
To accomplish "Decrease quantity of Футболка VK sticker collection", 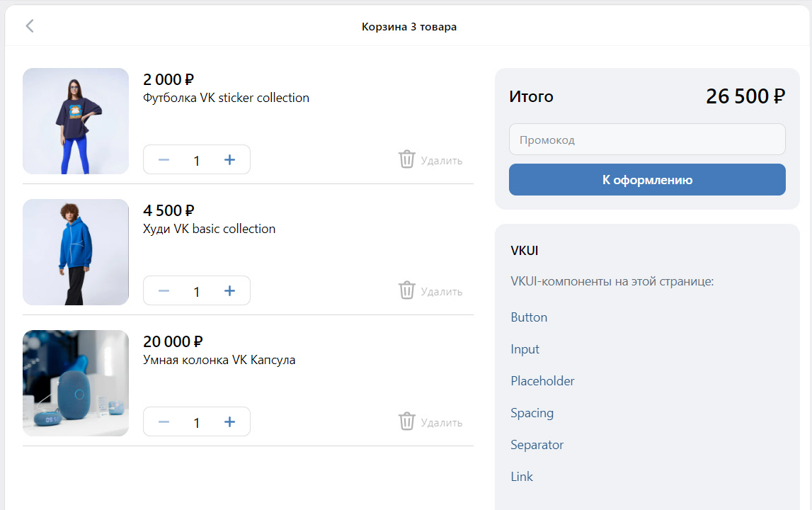I will 164,160.
